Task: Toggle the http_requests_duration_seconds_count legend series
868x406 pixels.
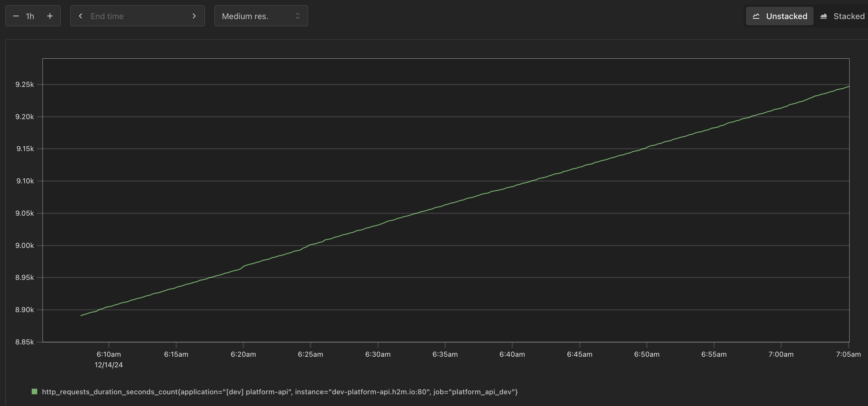Action: pyautogui.click(x=280, y=392)
